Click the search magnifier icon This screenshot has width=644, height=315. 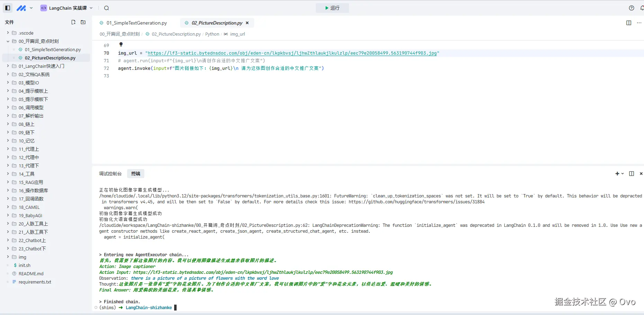point(107,8)
